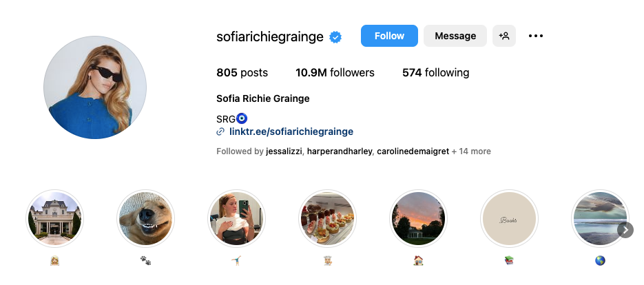Open the desserts story highlight

(x=327, y=219)
